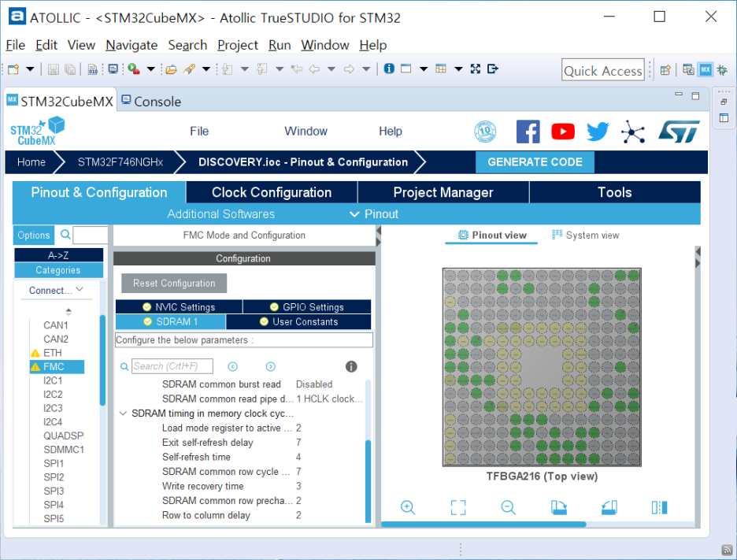Open the Run menu

(x=280, y=45)
